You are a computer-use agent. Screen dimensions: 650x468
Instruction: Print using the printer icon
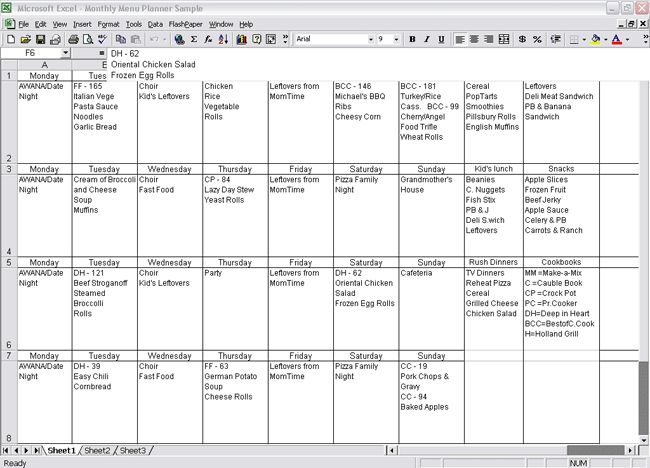coord(73,39)
